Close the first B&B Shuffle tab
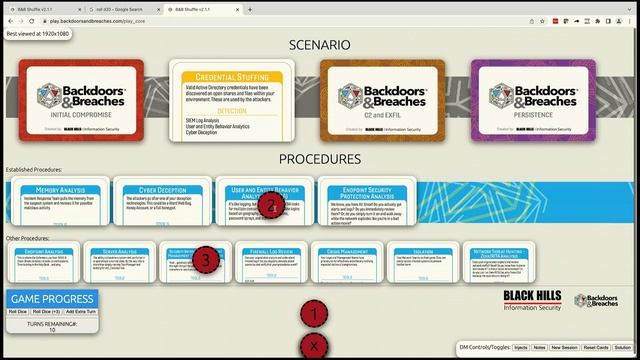The image size is (640, 360). point(80,9)
